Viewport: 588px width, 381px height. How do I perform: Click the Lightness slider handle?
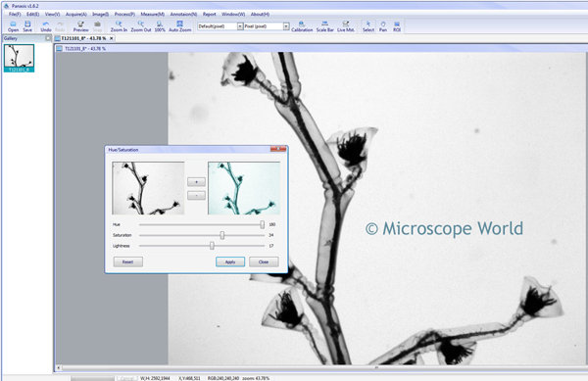coord(212,246)
